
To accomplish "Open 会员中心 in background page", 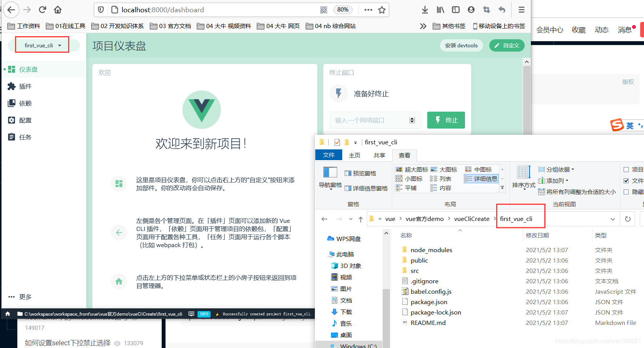I will coord(550,30).
